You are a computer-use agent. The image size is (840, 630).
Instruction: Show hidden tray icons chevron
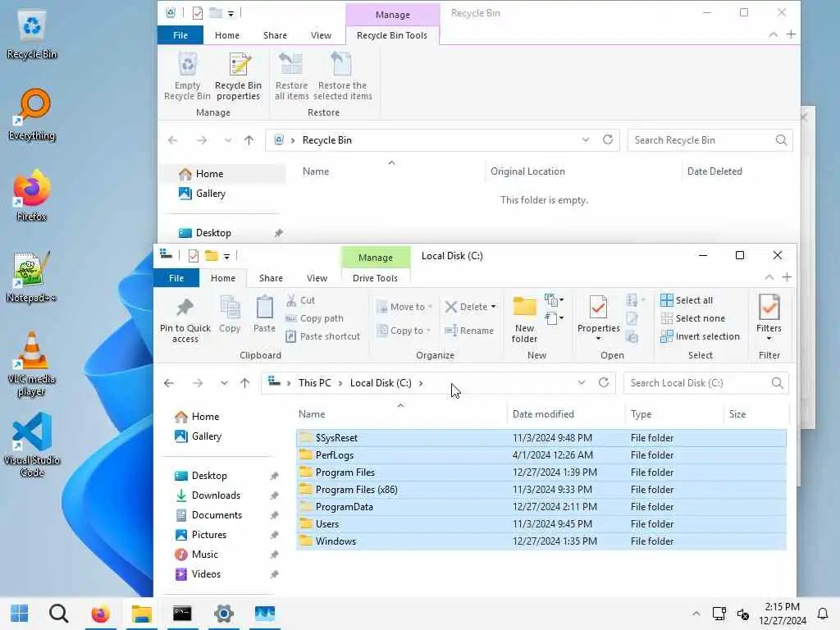(696, 614)
